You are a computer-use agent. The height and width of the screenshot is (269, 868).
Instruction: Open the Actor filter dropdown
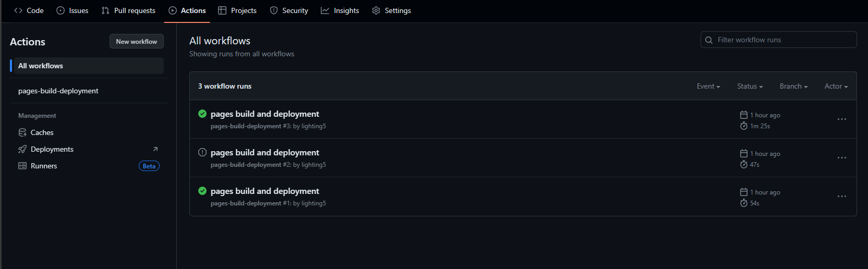pos(836,87)
